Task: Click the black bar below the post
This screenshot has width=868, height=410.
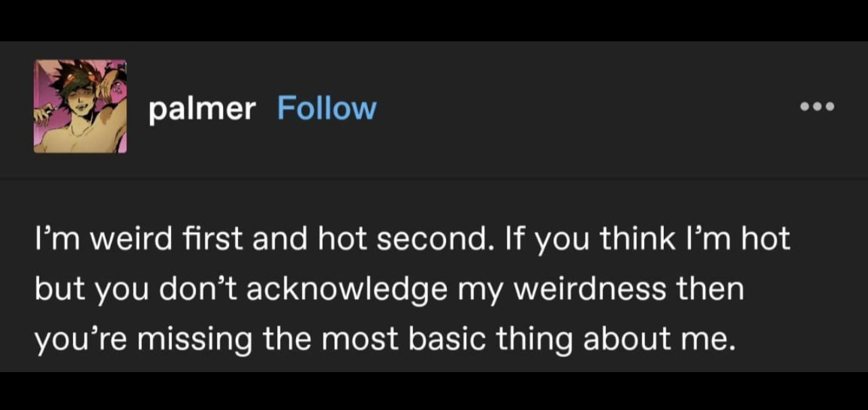Action: tap(434, 391)
